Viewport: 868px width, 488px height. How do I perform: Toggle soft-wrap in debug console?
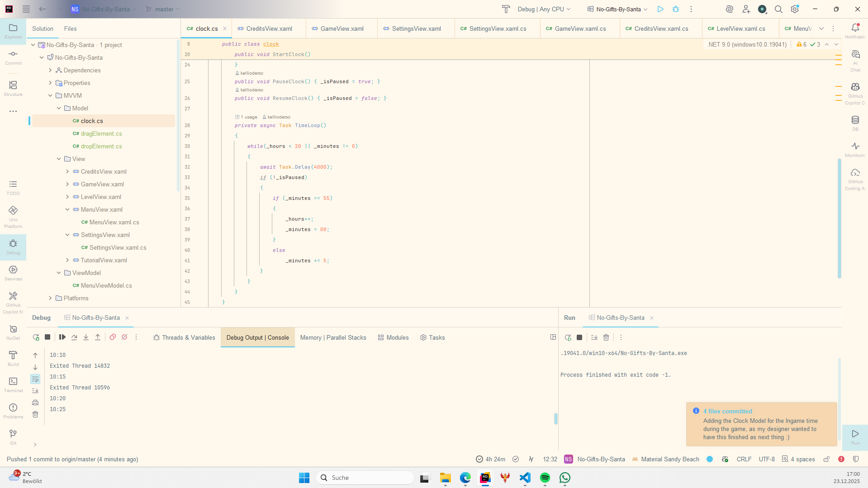(x=35, y=379)
